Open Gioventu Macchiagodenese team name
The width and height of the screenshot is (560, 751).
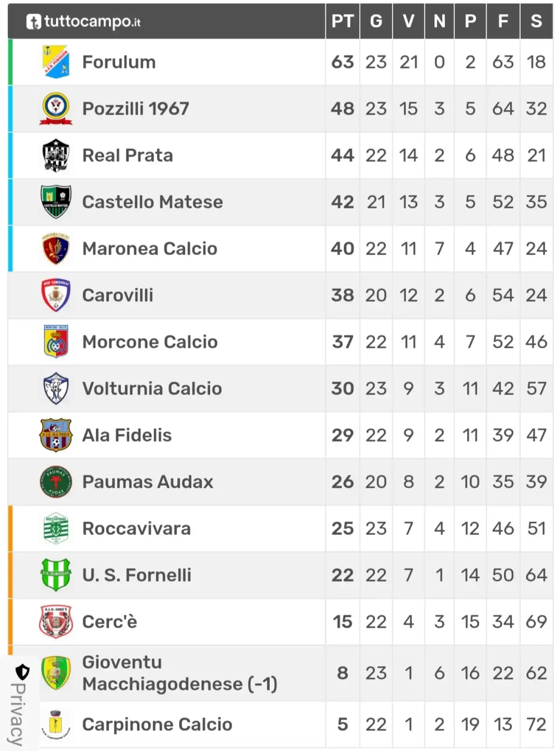click(x=180, y=673)
